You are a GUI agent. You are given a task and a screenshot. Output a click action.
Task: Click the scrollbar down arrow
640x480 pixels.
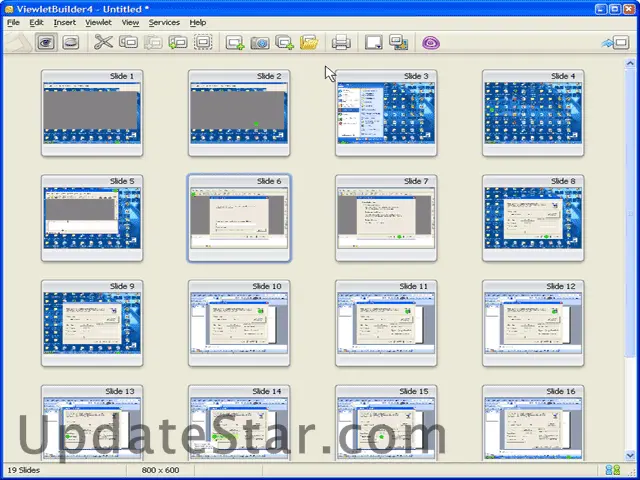[x=630, y=456]
